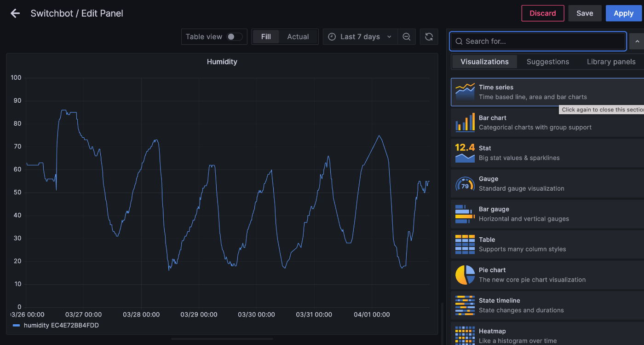The image size is (644, 345).
Task: Click the Standard gauge visualization text
Action: (522, 188)
